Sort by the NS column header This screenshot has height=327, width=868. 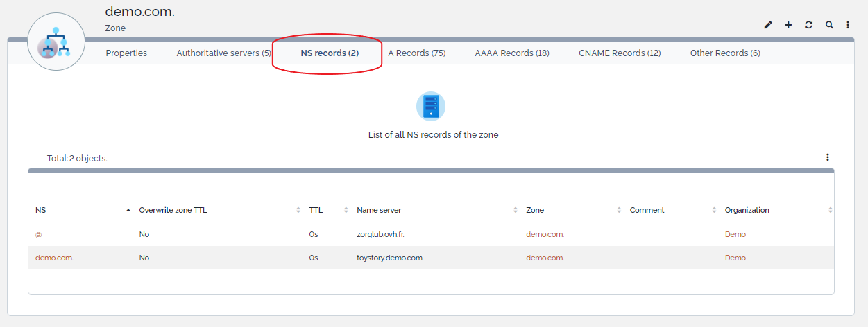click(x=41, y=210)
